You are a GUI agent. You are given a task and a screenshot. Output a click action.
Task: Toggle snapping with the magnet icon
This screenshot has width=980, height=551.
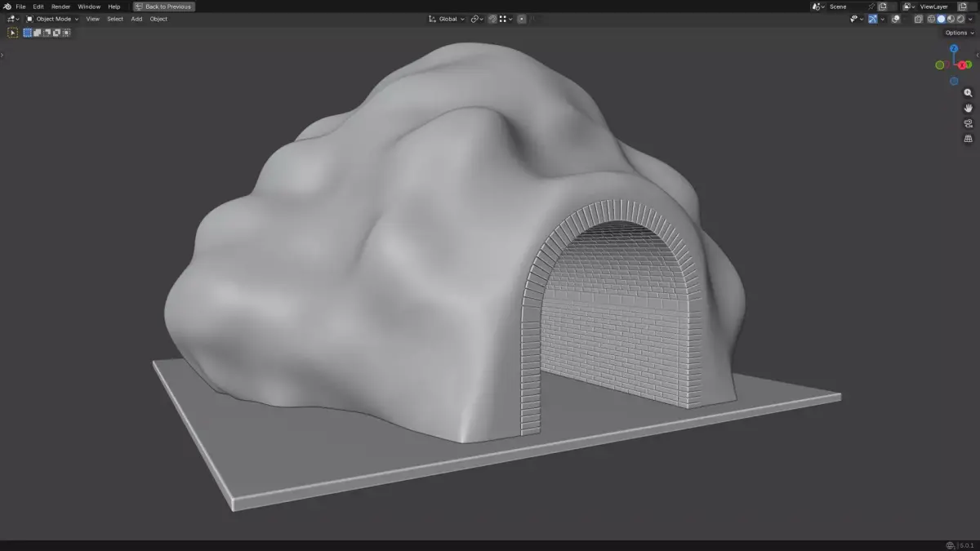492,19
